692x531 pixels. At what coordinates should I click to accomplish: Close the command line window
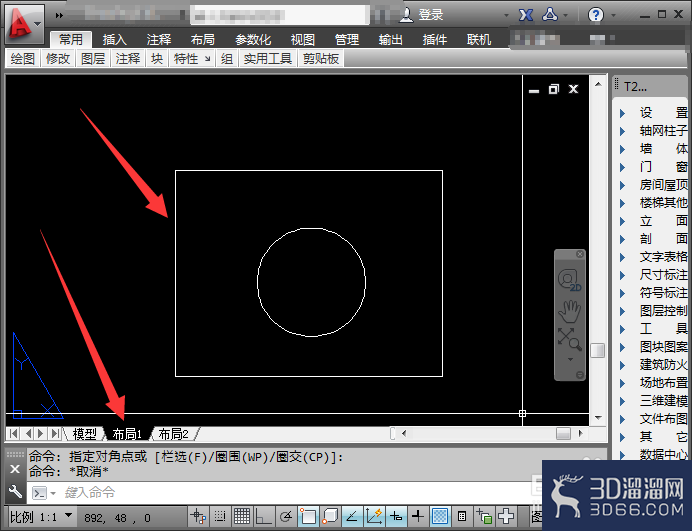pos(15,469)
